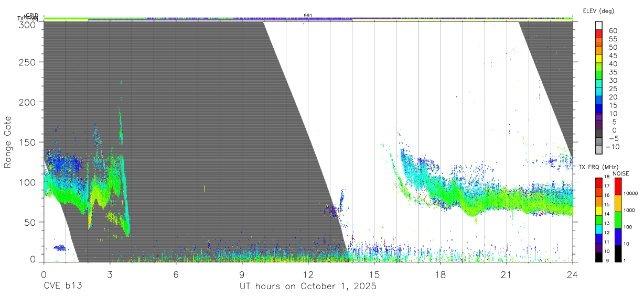The height and width of the screenshot is (297, 644).
Task: Select the black NOISE swatch between 1 and 10
Action: tap(618, 253)
